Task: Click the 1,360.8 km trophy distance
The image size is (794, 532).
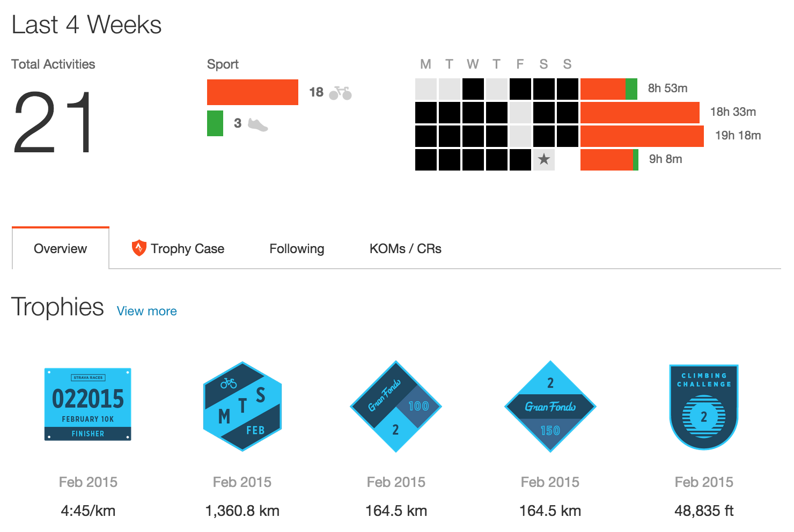Action: tap(242, 511)
